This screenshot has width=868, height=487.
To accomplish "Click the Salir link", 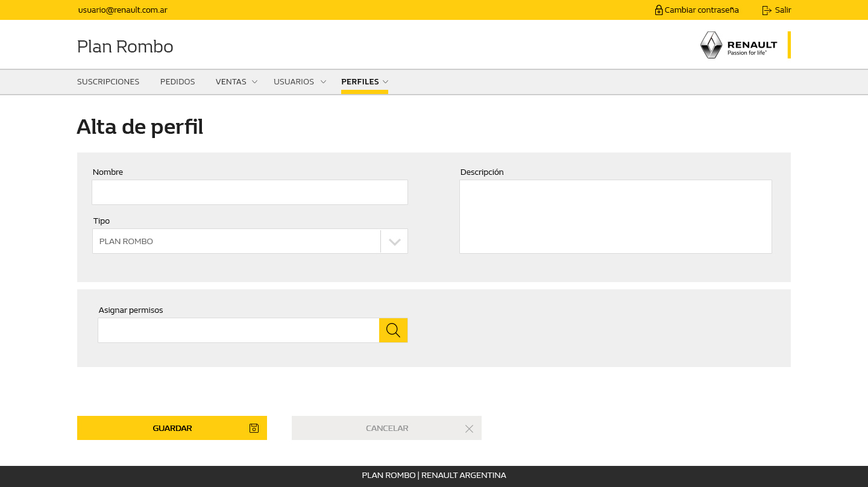I will click(x=783, y=10).
